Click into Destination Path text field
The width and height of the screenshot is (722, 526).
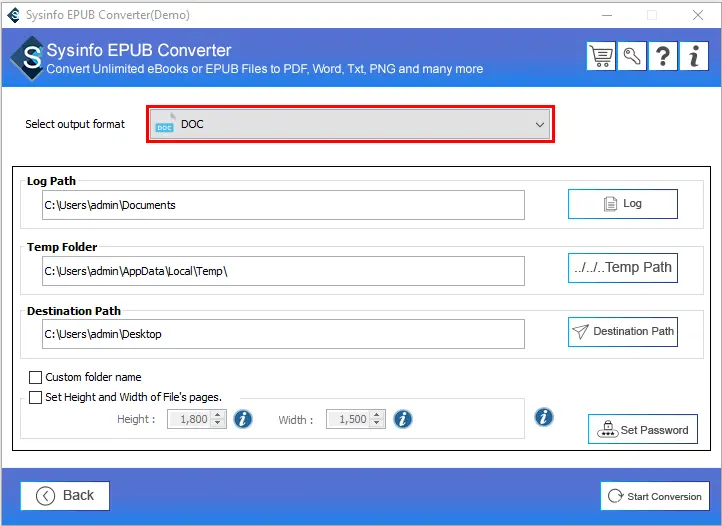(283, 334)
